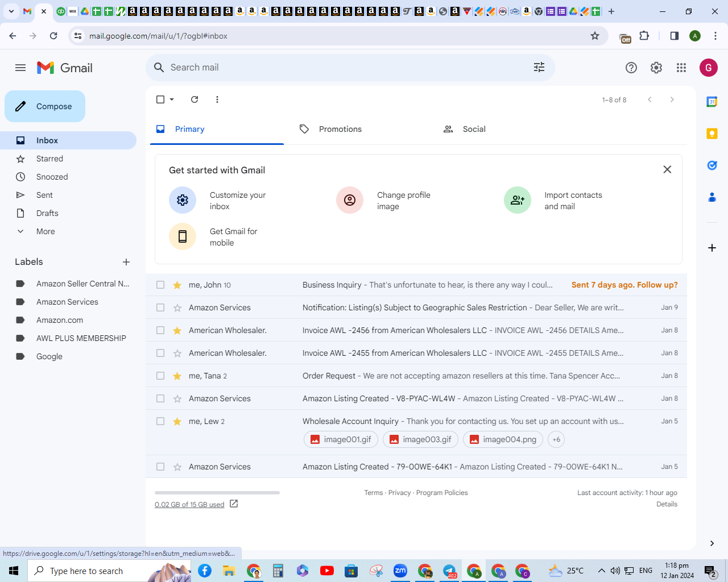View account activity Details link
The image size is (728, 582).
click(667, 504)
